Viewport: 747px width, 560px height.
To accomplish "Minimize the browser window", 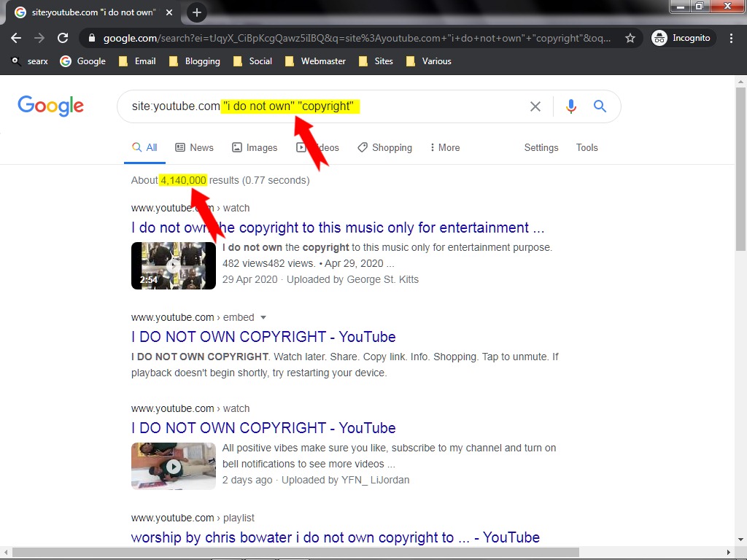I will tap(681, 6).
